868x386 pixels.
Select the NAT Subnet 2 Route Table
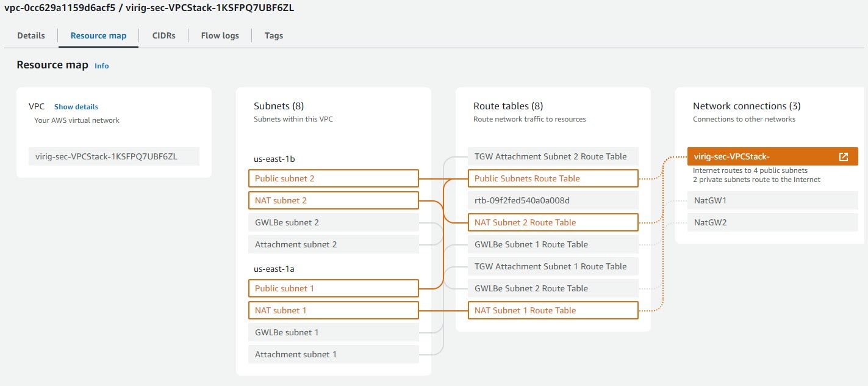552,222
